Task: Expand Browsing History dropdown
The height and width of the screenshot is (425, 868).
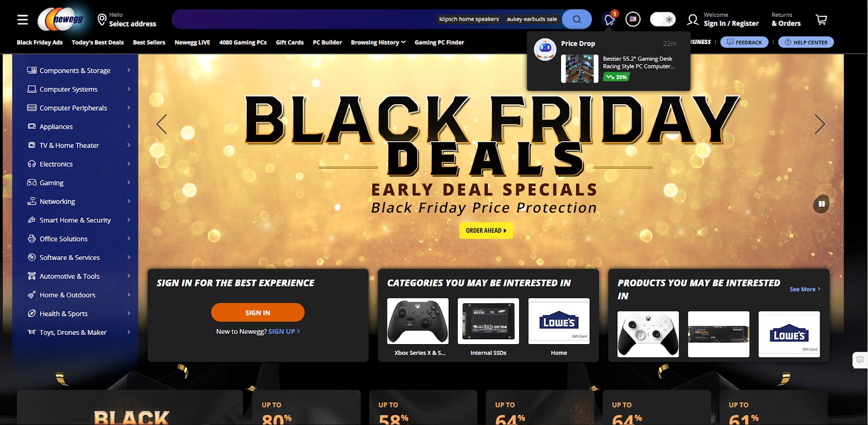Action: pyautogui.click(x=378, y=42)
